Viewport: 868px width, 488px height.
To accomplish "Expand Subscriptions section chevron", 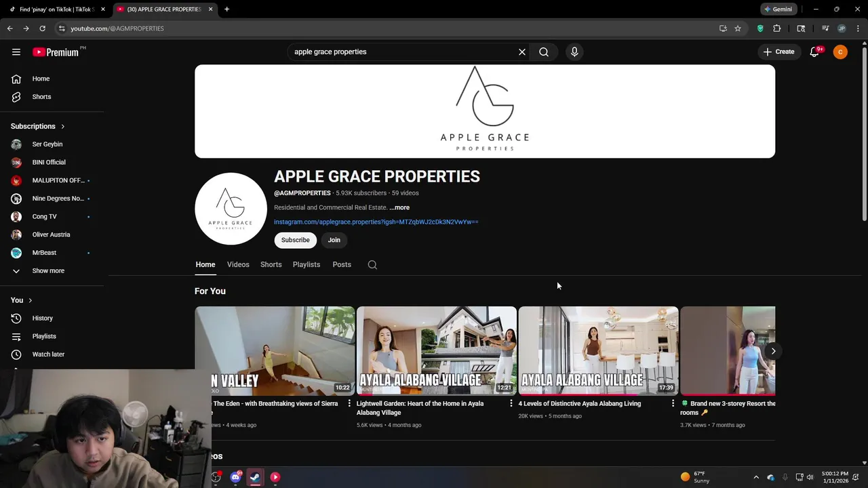I will (x=63, y=127).
